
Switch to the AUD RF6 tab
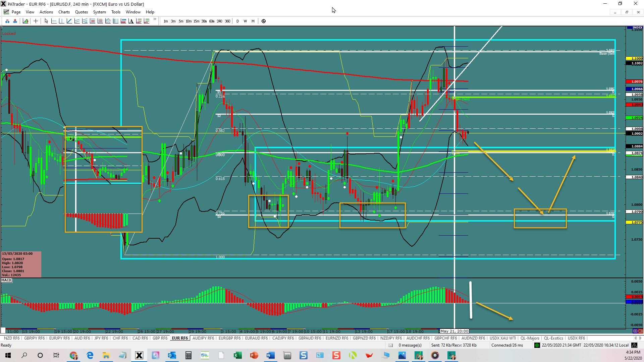coord(82,338)
